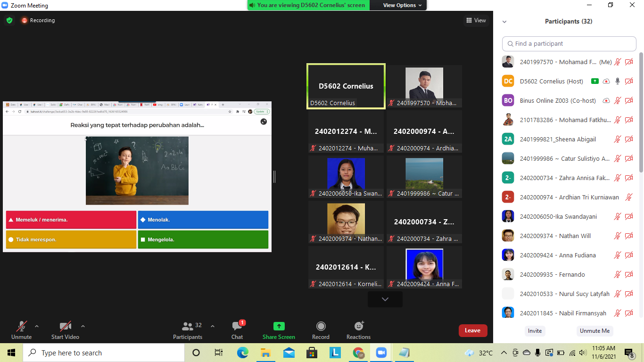Viewport: 644px width, 362px height.
Task: Show more video tiles down chevron
Action: pos(385,299)
